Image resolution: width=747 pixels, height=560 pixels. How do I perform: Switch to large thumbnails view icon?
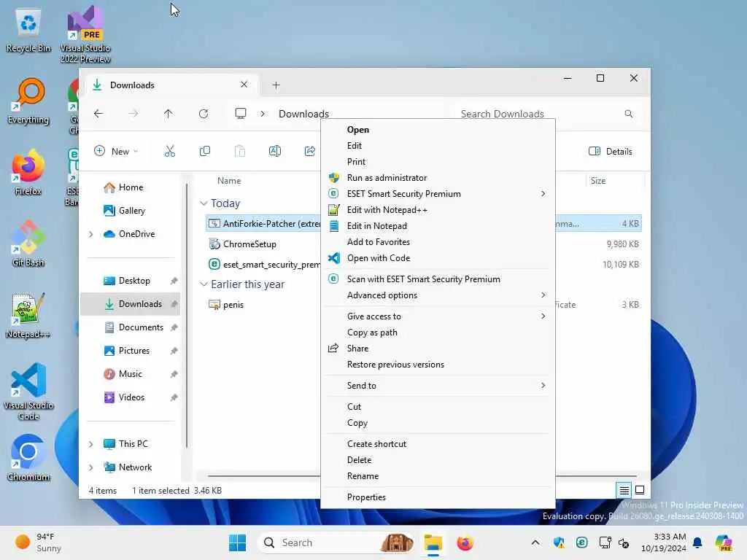[640, 490]
